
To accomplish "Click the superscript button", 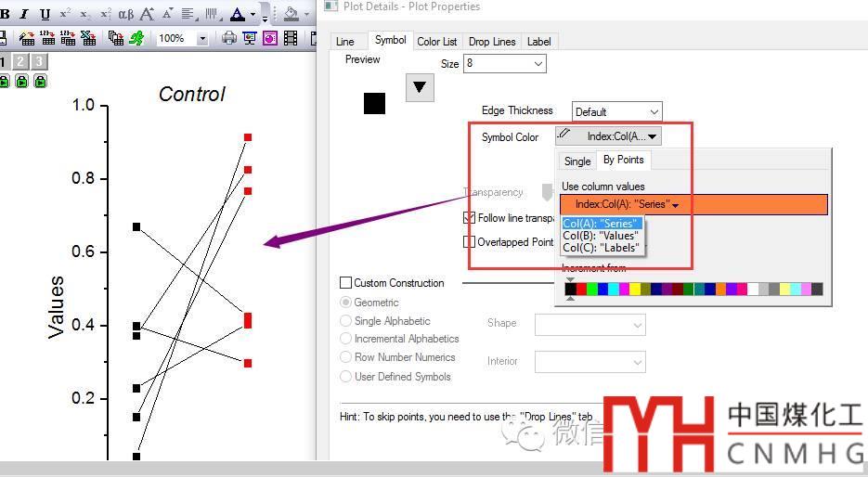I will tap(65, 15).
